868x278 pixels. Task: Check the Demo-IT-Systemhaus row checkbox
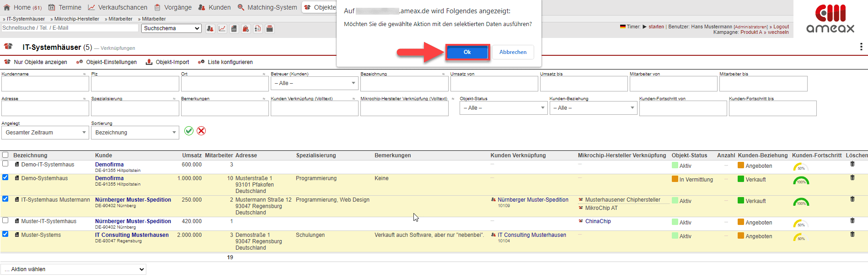[5, 164]
